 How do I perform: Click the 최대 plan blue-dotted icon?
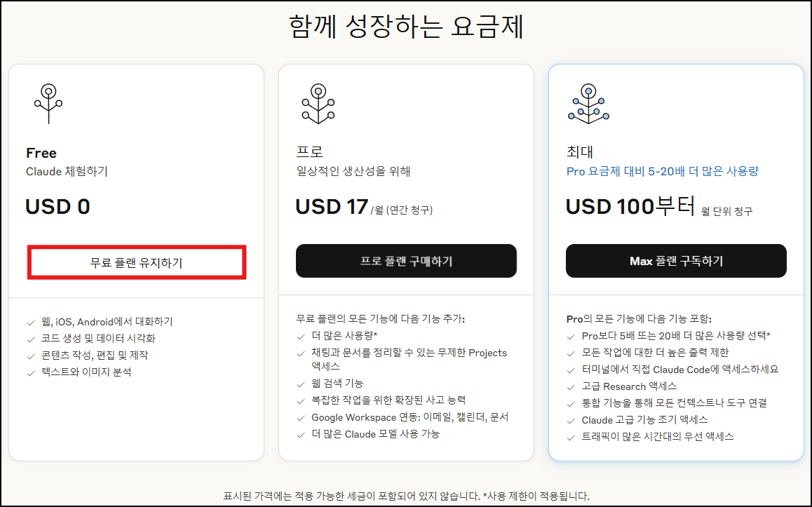click(589, 102)
